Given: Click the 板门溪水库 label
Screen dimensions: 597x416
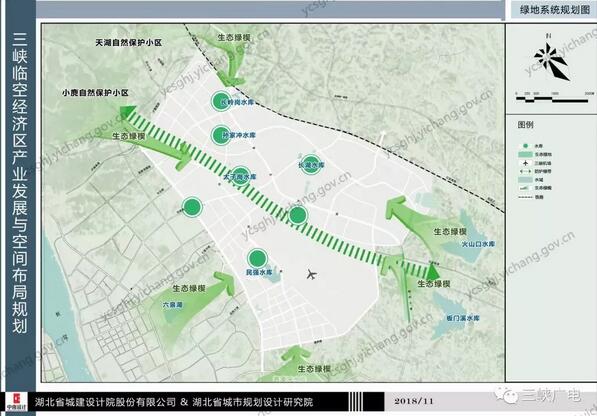Looking at the screenshot, I should point(463,318).
